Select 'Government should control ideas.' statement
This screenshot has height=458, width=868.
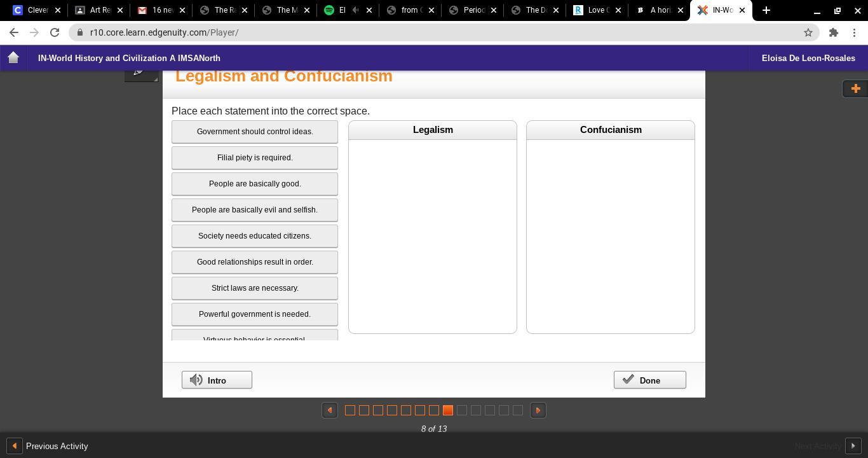click(255, 132)
